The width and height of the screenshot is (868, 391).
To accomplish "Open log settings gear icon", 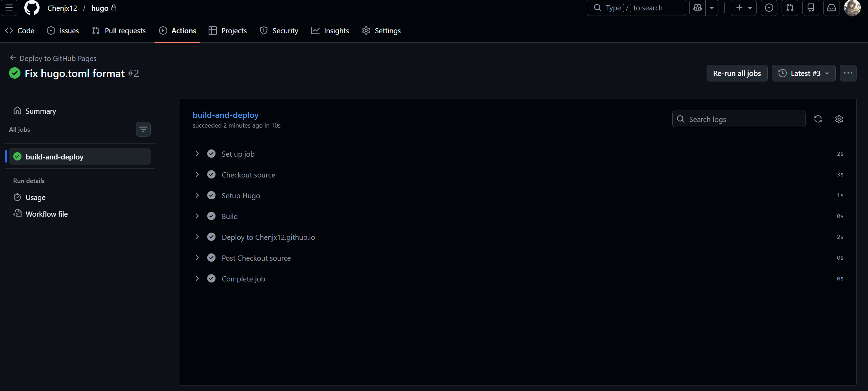I will click(x=839, y=119).
